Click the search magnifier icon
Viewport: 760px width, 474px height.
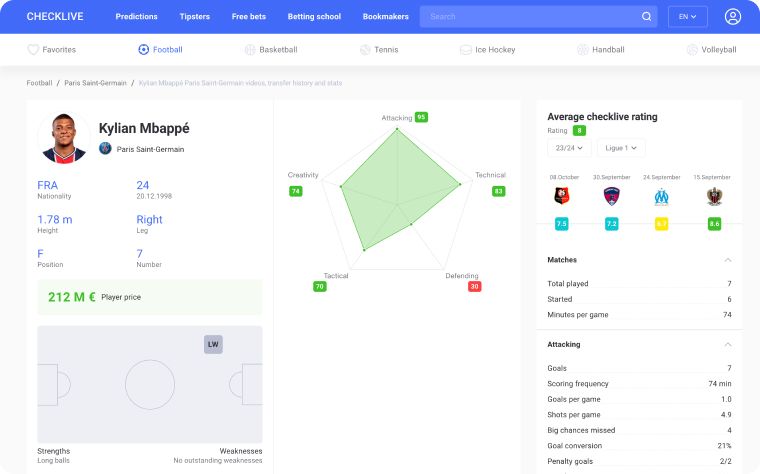click(647, 16)
